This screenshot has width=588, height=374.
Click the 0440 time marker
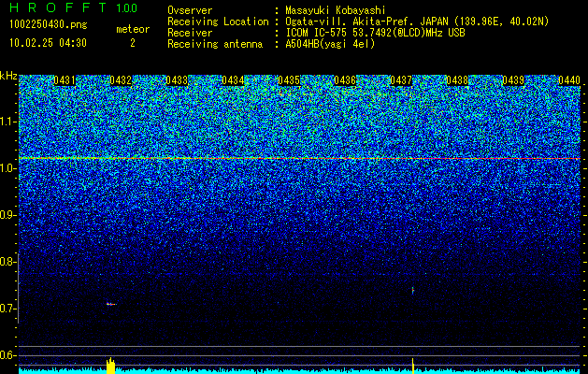coord(569,80)
